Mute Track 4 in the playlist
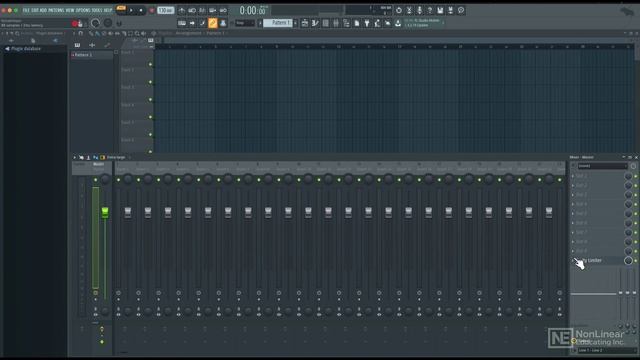 click(151, 117)
